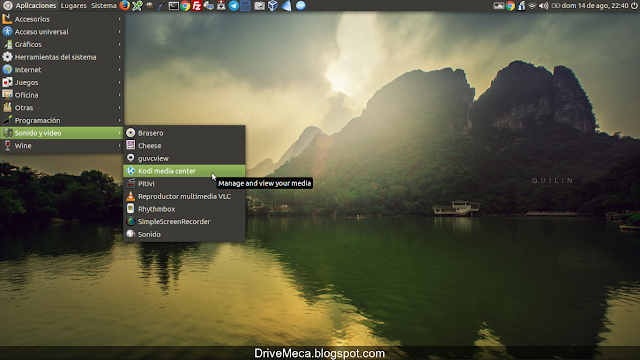Expand the Gráficos category

(x=62, y=44)
